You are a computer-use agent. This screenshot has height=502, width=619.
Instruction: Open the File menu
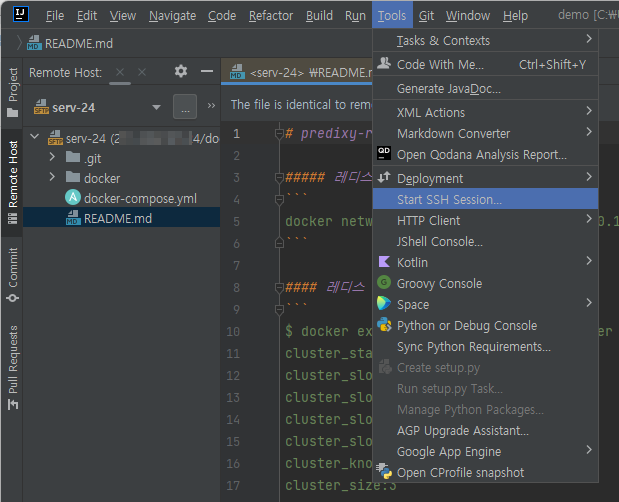tap(55, 16)
